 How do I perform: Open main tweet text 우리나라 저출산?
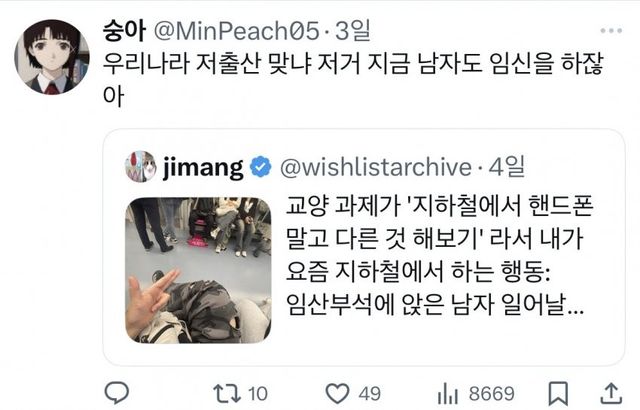point(353,80)
